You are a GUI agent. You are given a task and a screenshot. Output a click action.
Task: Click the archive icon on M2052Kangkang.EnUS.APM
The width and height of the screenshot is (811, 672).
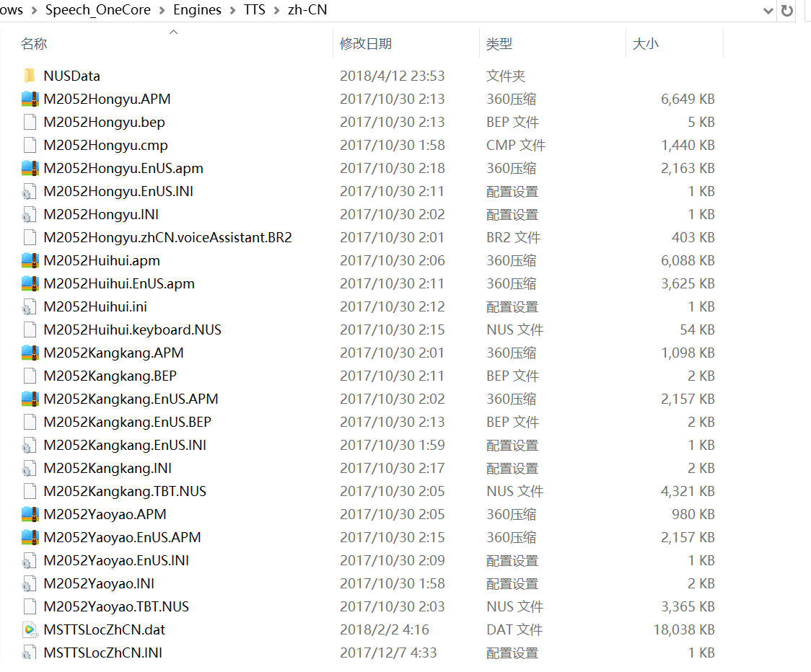coord(30,398)
